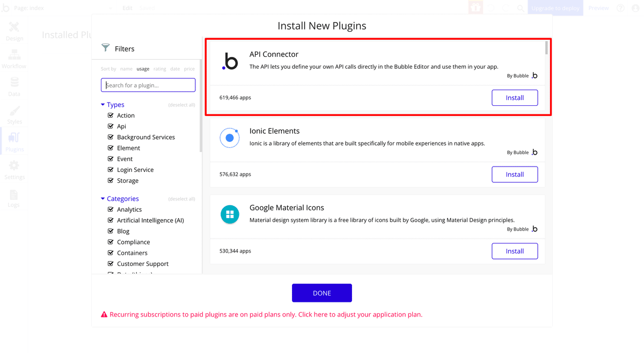Sort plugins by name
The image size is (644, 353).
click(x=126, y=69)
